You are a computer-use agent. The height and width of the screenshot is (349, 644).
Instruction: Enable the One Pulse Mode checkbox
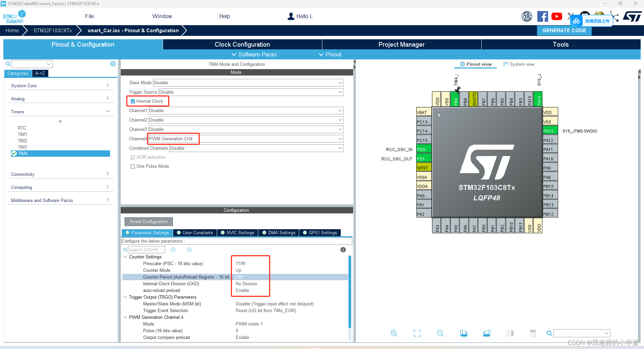pyautogui.click(x=133, y=166)
